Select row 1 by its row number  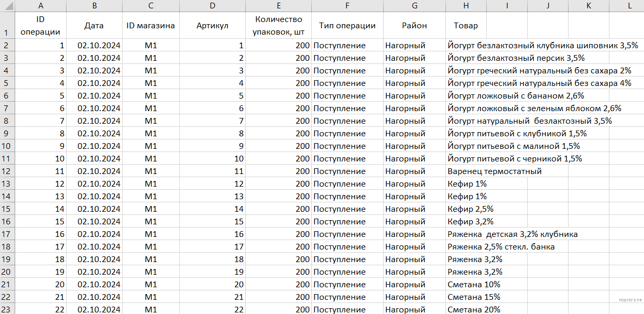coord(7,26)
